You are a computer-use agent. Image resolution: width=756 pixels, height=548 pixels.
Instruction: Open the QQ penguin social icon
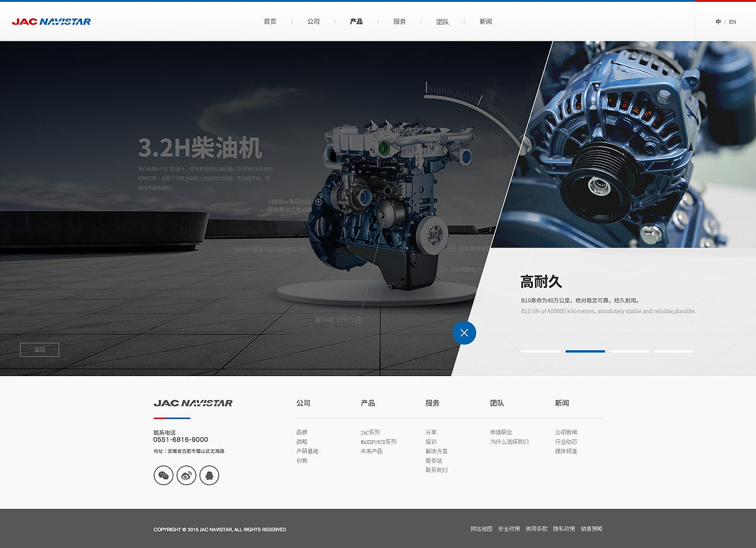(x=209, y=475)
